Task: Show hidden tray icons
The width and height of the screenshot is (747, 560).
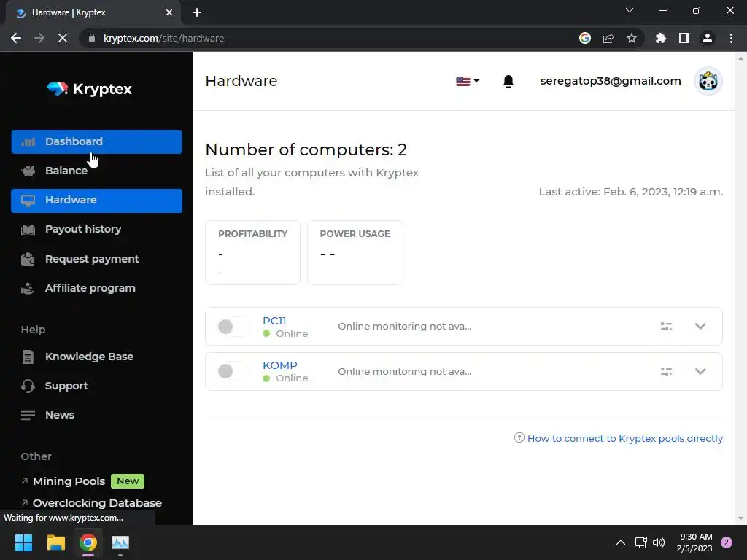Action: point(620,542)
